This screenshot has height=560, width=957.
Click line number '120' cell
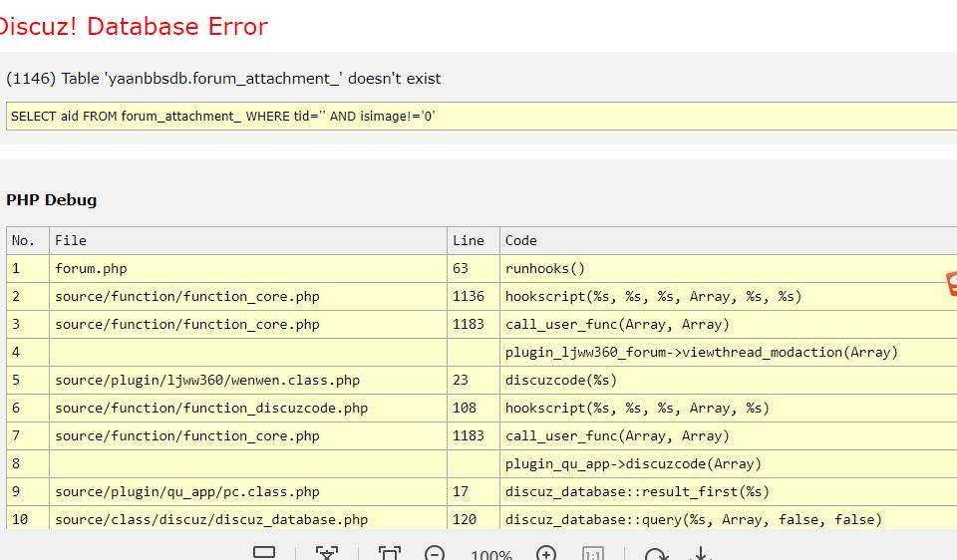click(x=473, y=518)
